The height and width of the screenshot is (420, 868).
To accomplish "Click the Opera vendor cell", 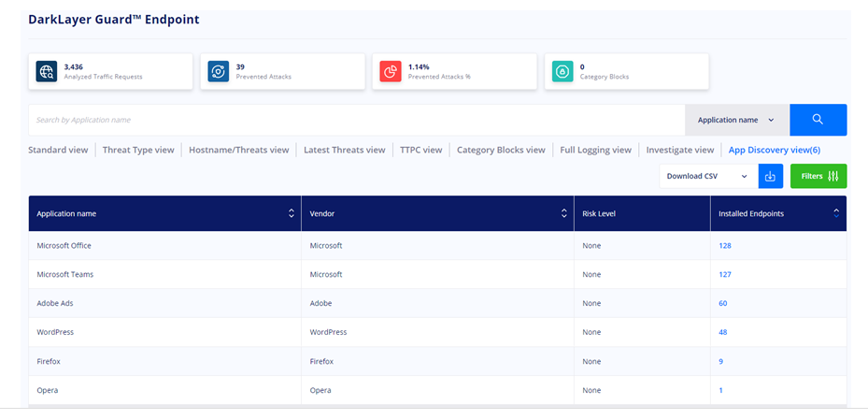I will 438,390.
